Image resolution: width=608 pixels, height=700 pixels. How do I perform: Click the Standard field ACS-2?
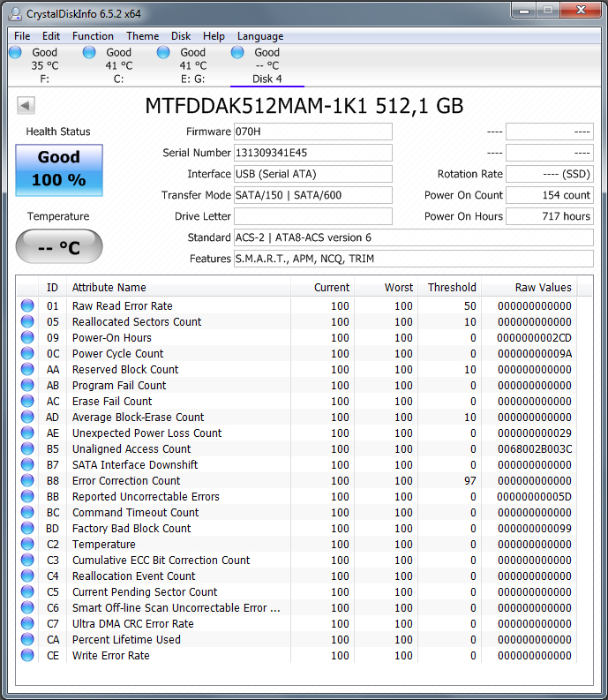coord(413,237)
